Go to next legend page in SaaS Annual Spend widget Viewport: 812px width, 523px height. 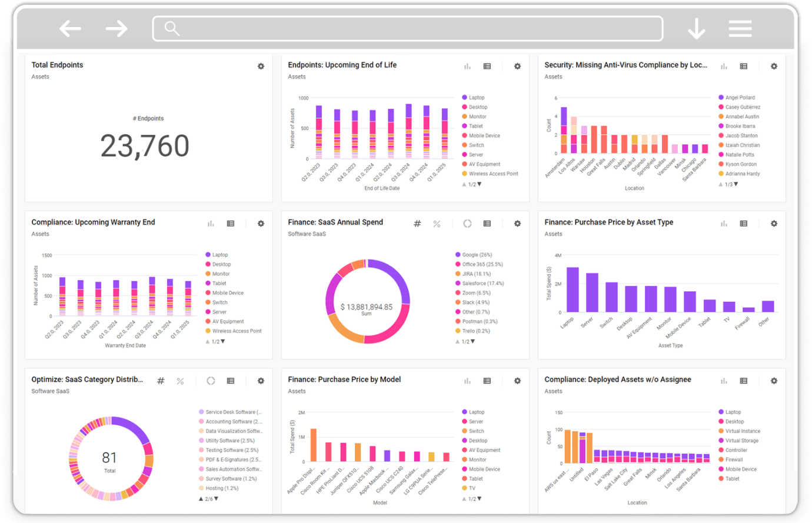472,341
